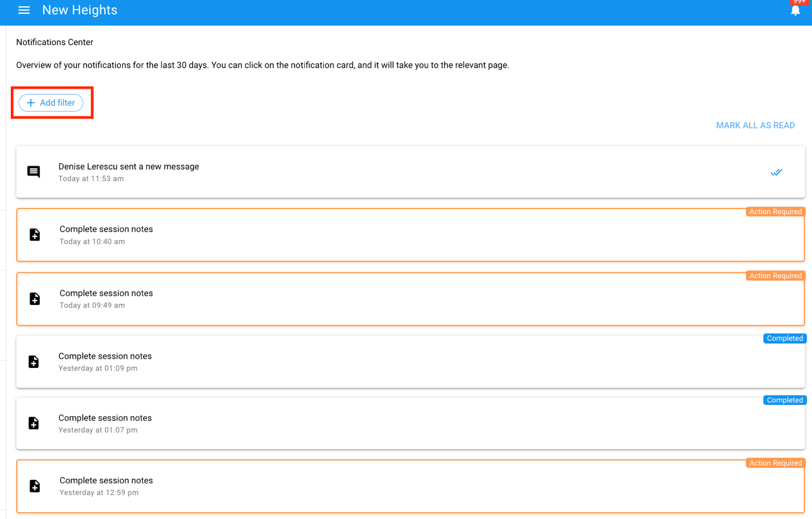
Task: Click the New Heights app title
Action: (80, 10)
